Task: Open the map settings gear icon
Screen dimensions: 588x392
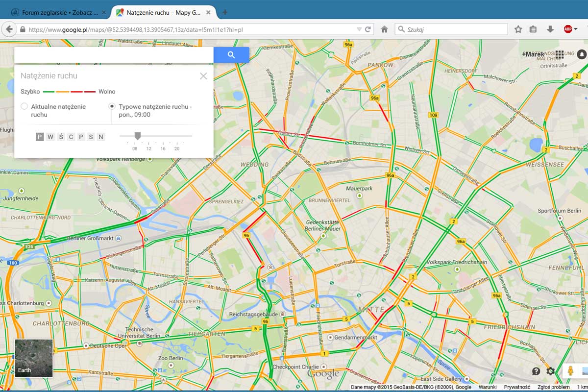Action: click(x=550, y=371)
